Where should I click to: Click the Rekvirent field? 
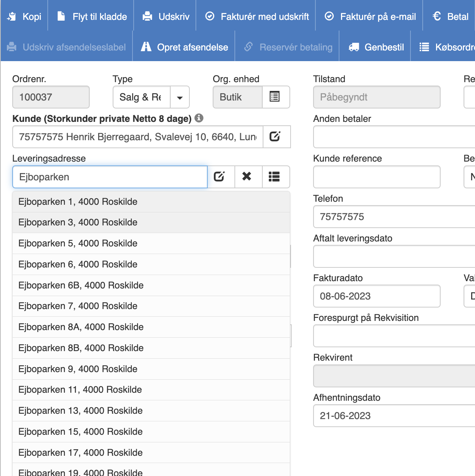pos(394,376)
